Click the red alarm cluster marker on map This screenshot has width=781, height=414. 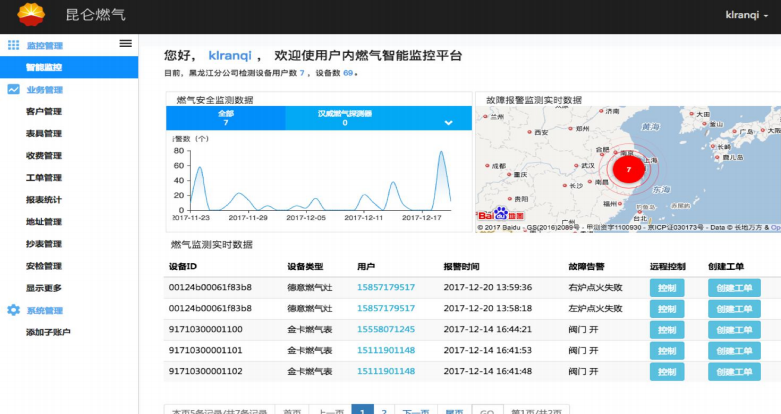click(627, 170)
